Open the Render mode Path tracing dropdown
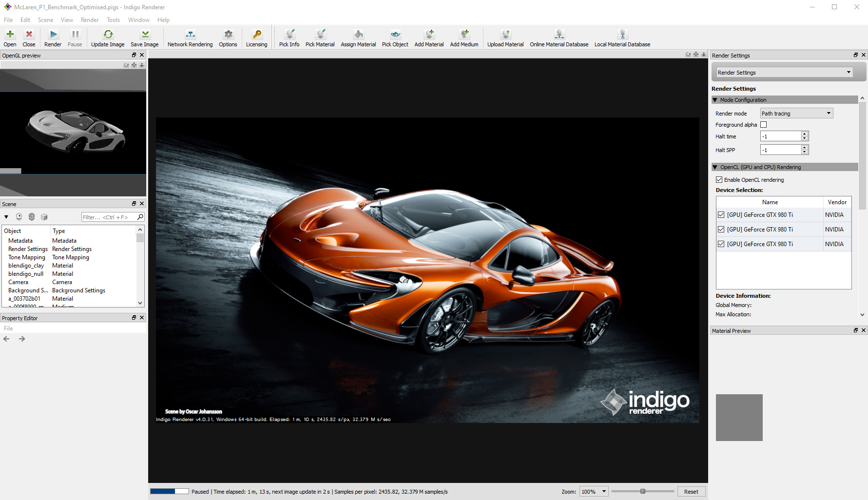Image resolution: width=868 pixels, height=500 pixels. 797,114
